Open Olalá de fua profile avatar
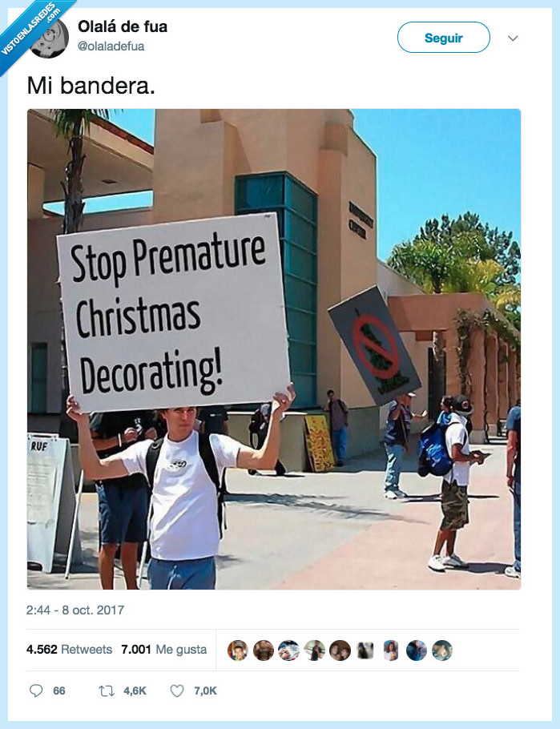The image size is (560, 729). (50, 38)
